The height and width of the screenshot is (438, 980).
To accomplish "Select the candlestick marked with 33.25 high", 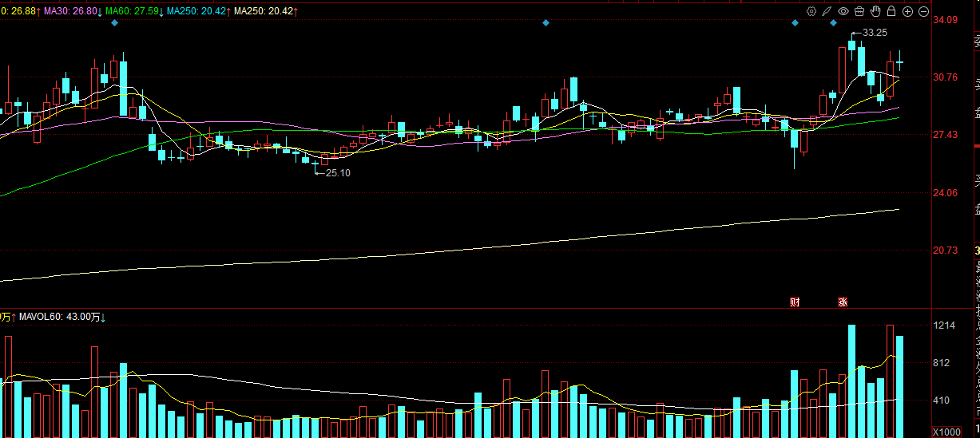I will click(852, 46).
